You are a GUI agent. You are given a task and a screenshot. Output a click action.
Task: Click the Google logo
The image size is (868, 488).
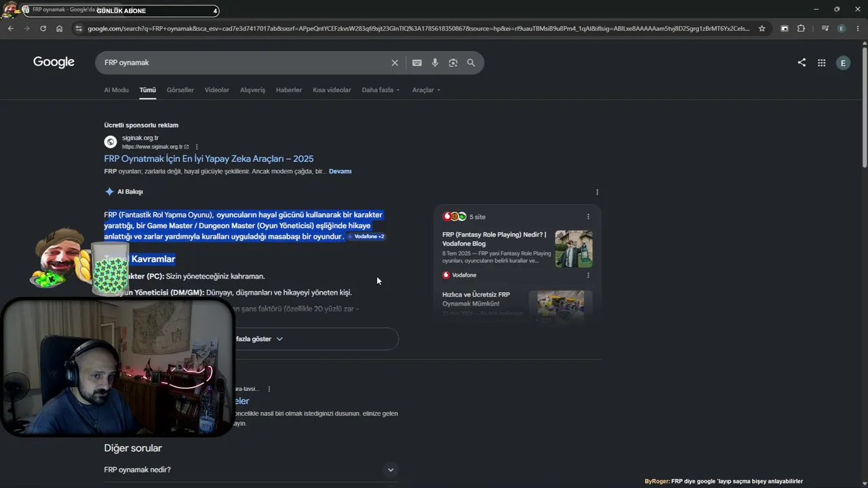[54, 62]
